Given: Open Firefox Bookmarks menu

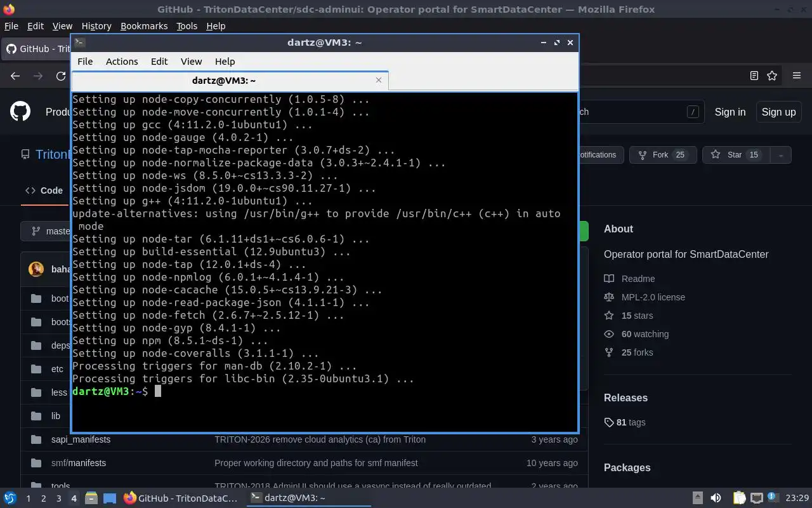Looking at the screenshot, I should [x=144, y=26].
